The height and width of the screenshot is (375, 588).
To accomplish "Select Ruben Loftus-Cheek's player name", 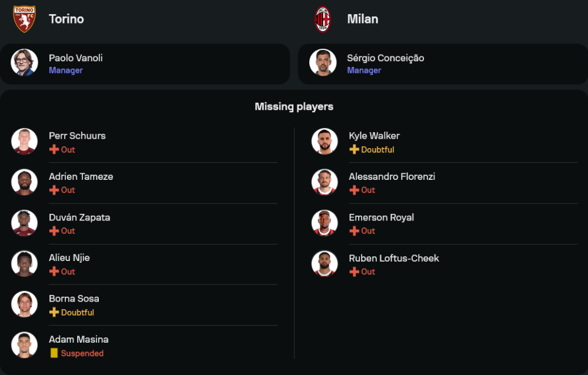I will (394, 258).
